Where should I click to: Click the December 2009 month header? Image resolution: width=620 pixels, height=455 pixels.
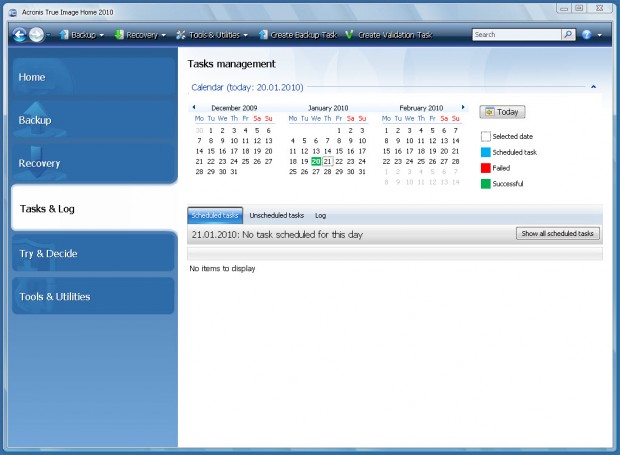click(234, 108)
